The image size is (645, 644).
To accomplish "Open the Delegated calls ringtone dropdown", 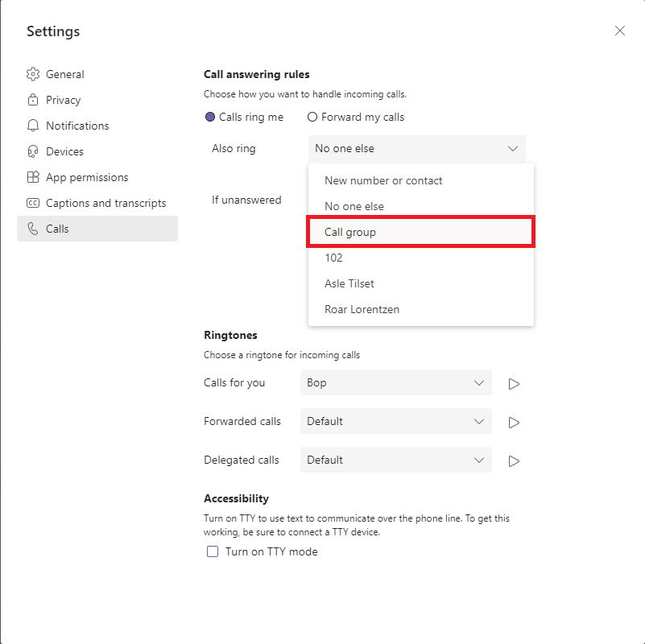I will (x=395, y=460).
